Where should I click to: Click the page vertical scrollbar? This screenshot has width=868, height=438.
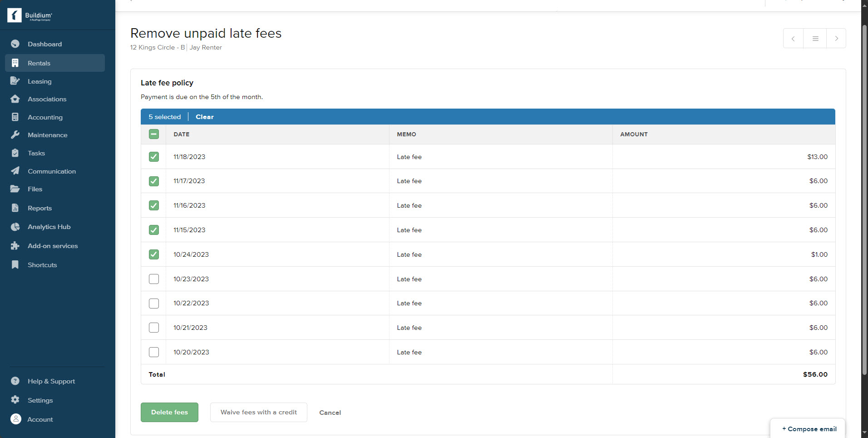point(864,200)
